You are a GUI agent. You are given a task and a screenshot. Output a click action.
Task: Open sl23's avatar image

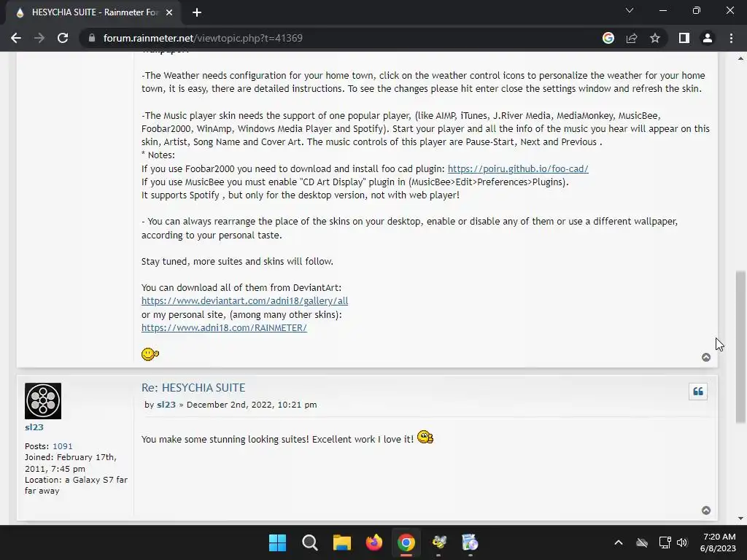[43, 401]
